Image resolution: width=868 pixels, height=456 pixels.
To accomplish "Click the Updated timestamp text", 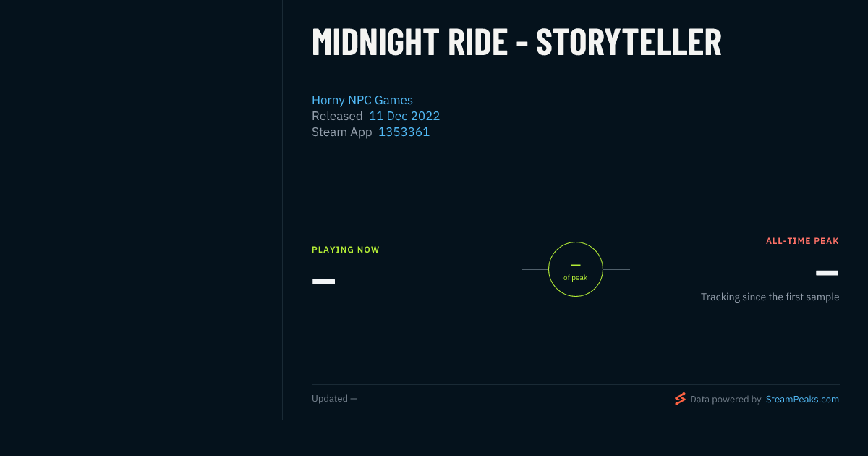I will point(334,399).
